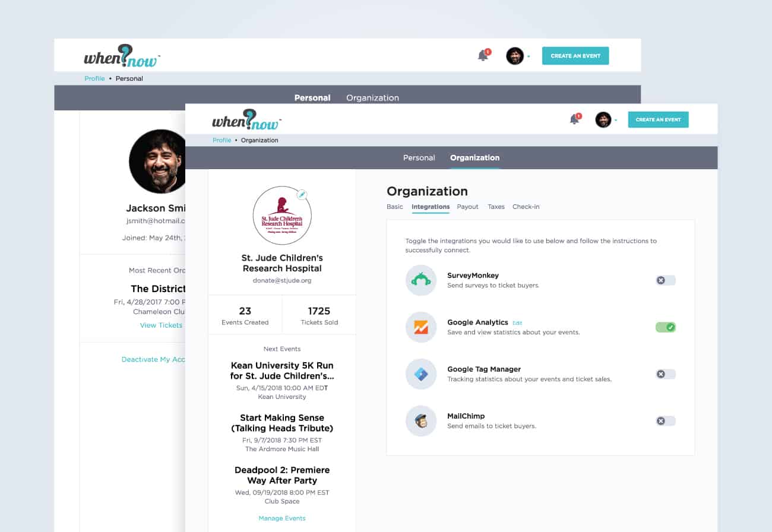Image resolution: width=772 pixels, height=532 pixels.
Task: Open the Taxes settings tab
Action: pyautogui.click(x=496, y=207)
